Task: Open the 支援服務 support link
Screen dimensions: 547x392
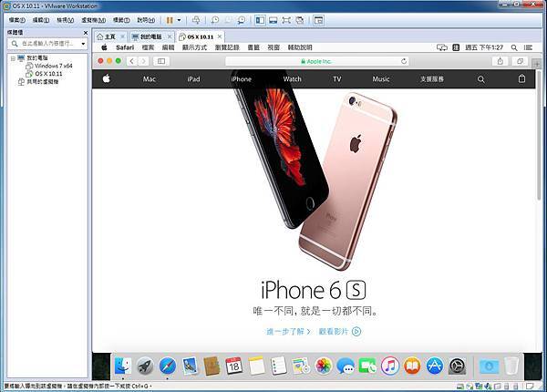Action: [432, 79]
